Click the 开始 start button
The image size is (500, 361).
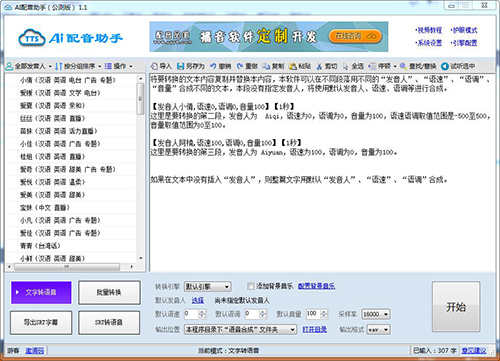(x=456, y=307)
